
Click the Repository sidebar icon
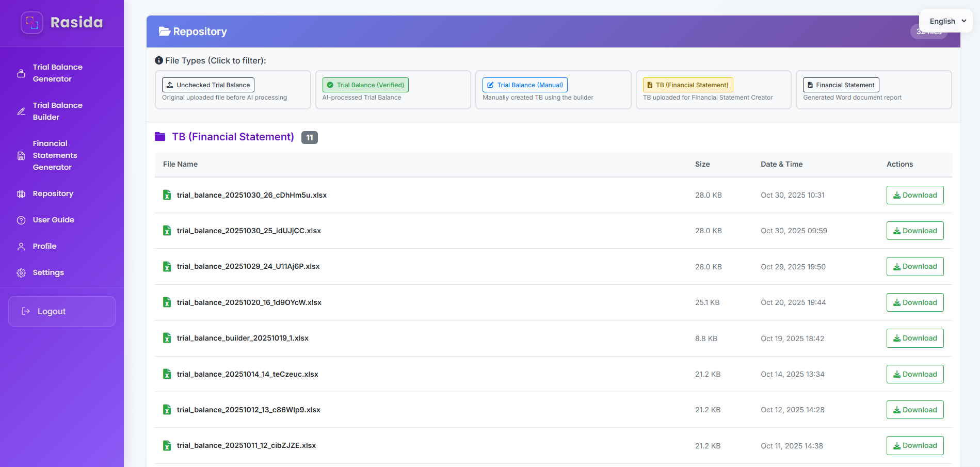click(x=21, y=194)
